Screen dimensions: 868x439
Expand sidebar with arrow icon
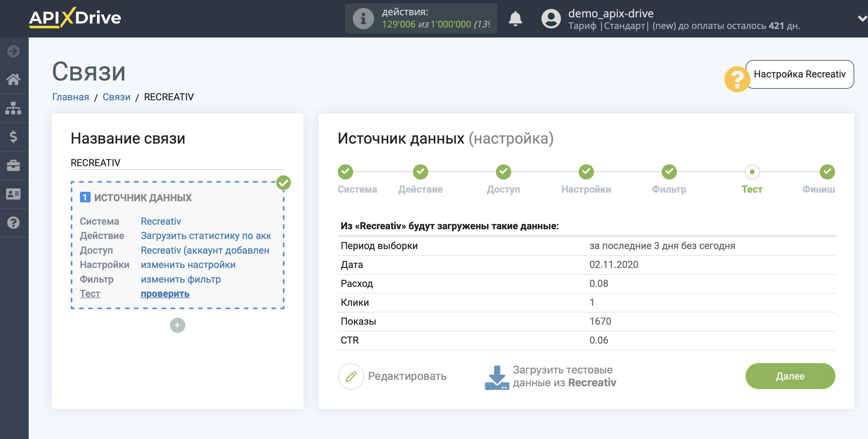click(13, 51)
